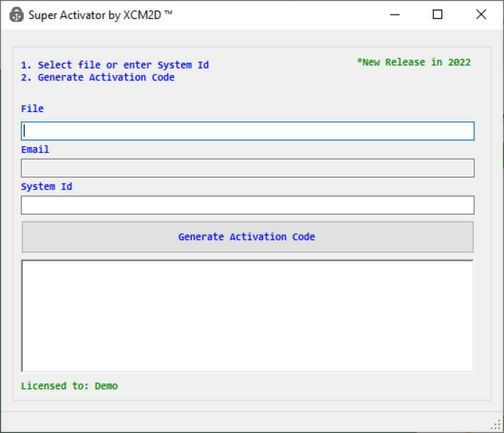Close the Super Activator window
Image resolution: width=504 pixels, height=433 pixels.
480,15
